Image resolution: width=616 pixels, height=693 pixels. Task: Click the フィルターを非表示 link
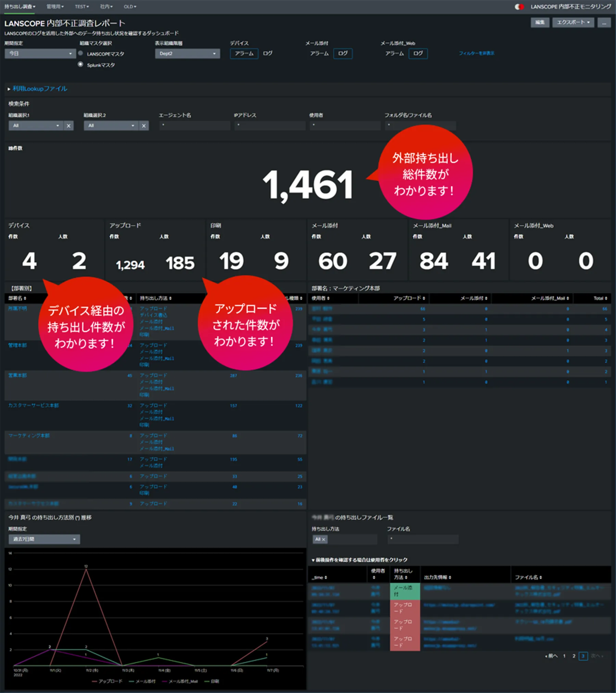tap(476, 53)
